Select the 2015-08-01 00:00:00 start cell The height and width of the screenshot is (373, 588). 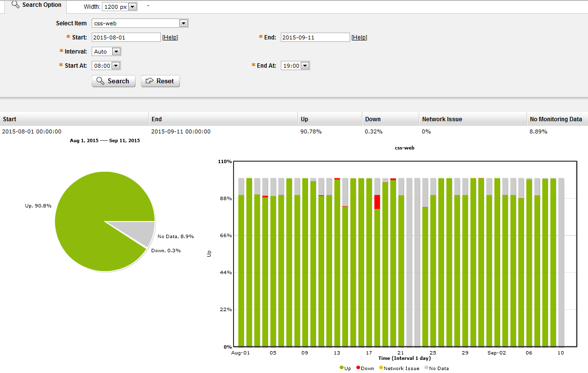[32, 131]
